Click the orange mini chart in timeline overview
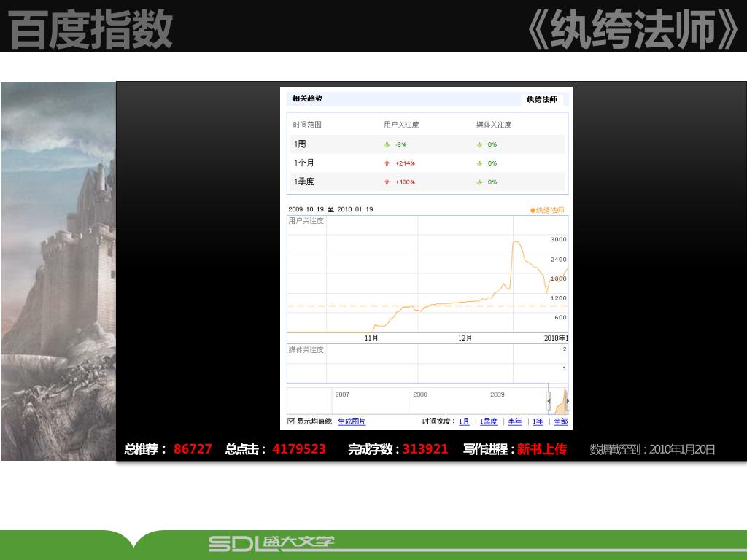 tap(560, 404)
